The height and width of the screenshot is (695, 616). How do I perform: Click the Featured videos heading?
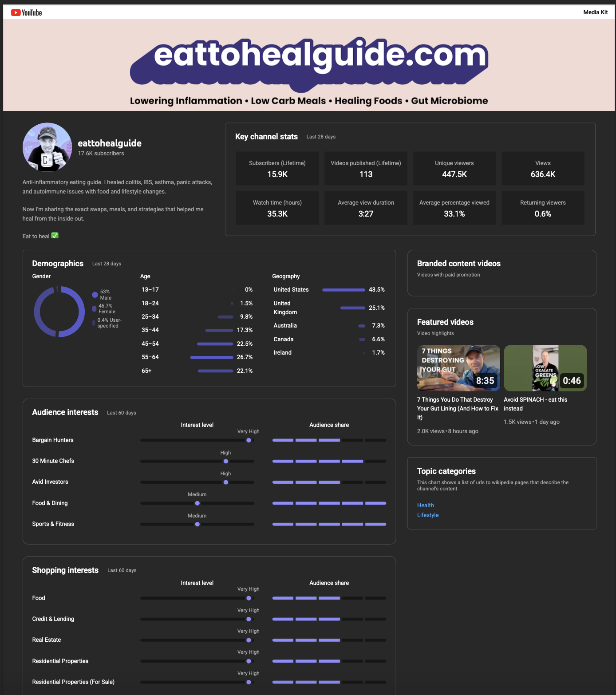tap(445, 322)
